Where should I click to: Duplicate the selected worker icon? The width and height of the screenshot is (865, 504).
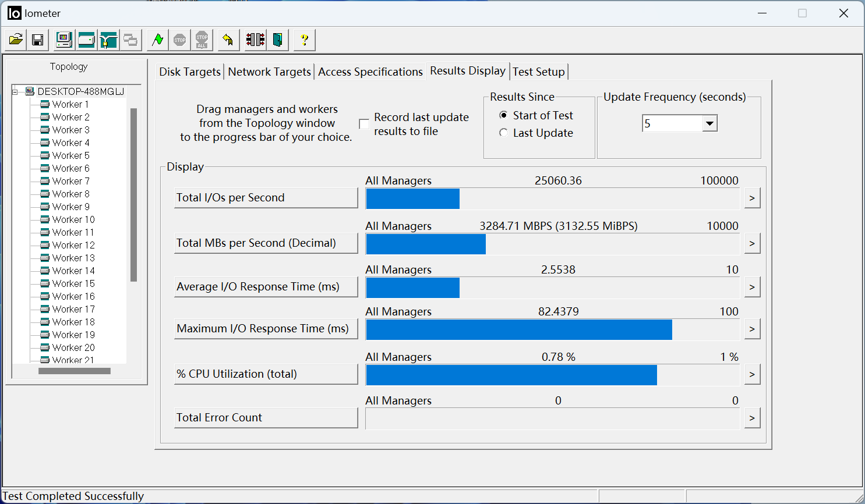[x=130, y=40]
